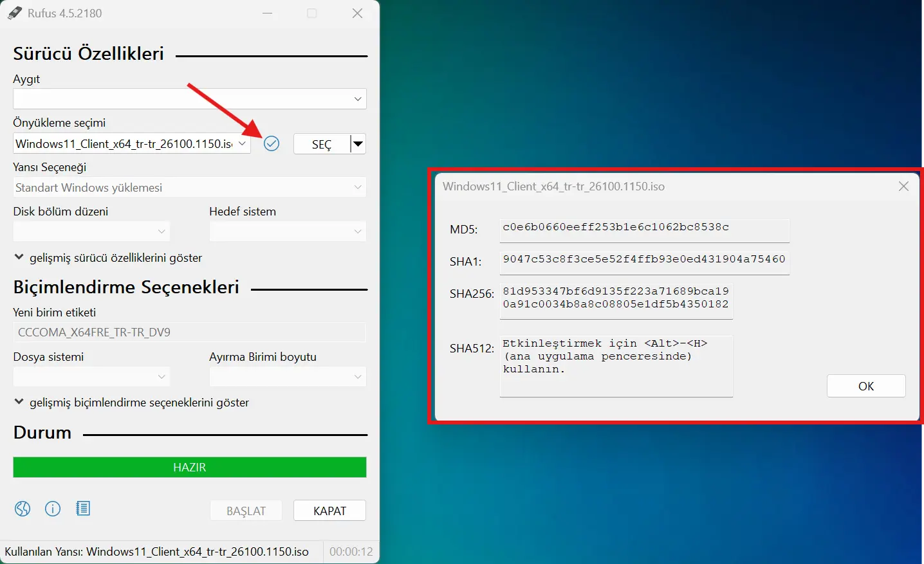Close the checksum dialog with the X
This screenshot has width=924, height=564.
pos(903,186)
